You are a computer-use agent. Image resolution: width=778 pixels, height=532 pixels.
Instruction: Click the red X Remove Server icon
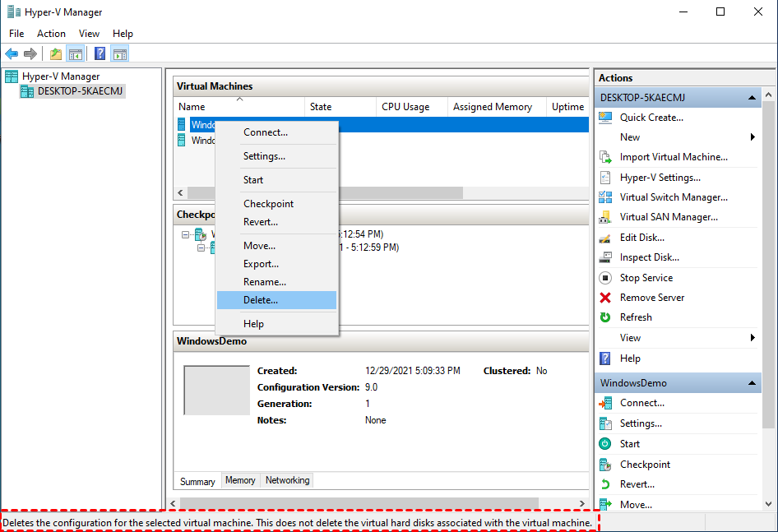coord(605,298)
